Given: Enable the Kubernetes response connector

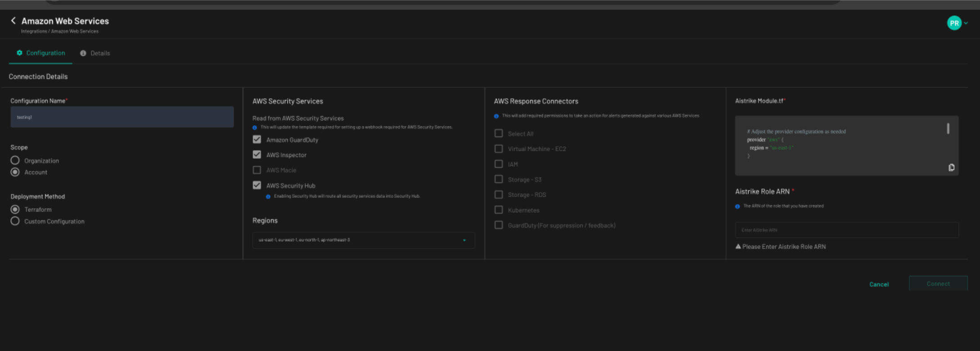Looking at the screenshot, I should (499, 210).
